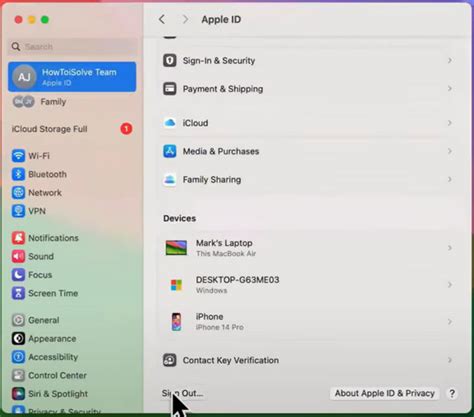Image resolution: width=474 pixels, height=417 pixels.
Task: Click the 'Payment & Shipping' label
Action: click(x=223, y=89)
